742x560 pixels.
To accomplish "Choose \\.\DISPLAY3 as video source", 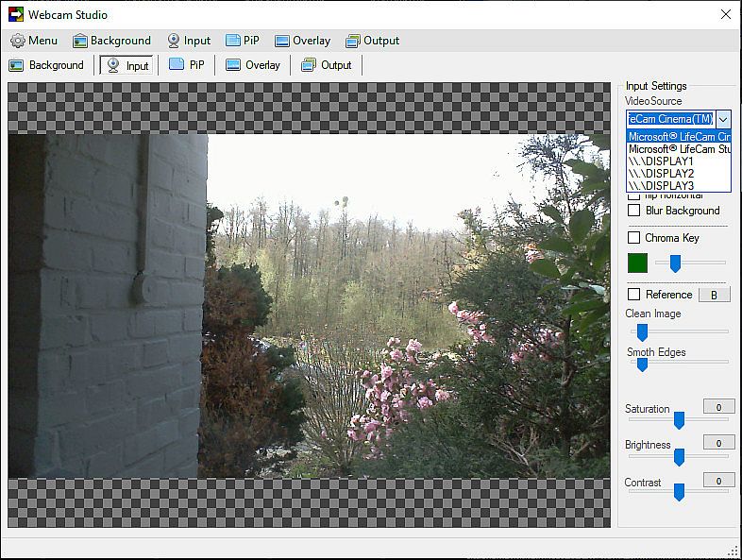I will 679,185.
